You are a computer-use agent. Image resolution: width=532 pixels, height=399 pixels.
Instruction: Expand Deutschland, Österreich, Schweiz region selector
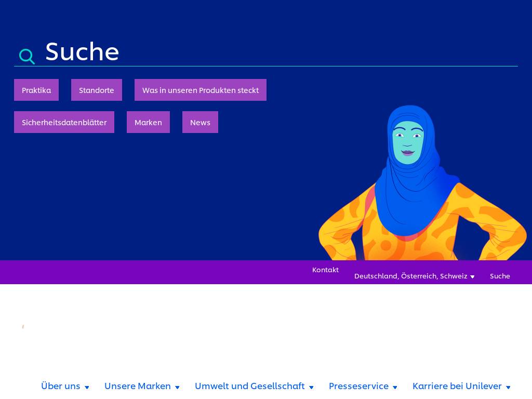click(x=414, y=276)
